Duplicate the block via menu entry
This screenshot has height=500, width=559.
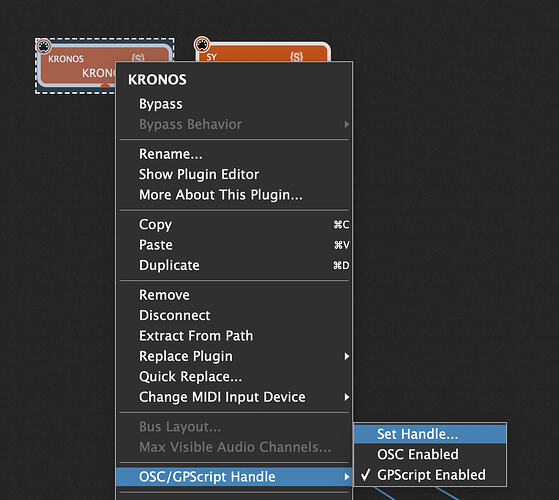pos(234,265)
